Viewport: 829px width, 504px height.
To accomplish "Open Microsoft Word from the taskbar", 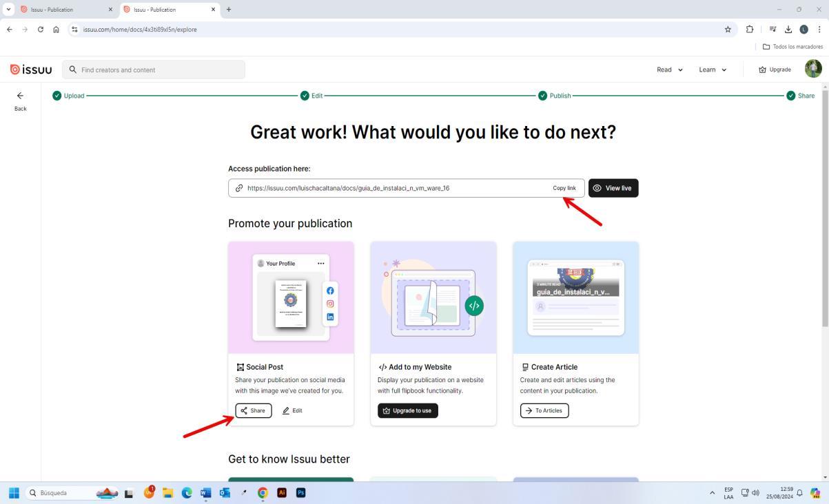I will [205, 493].
